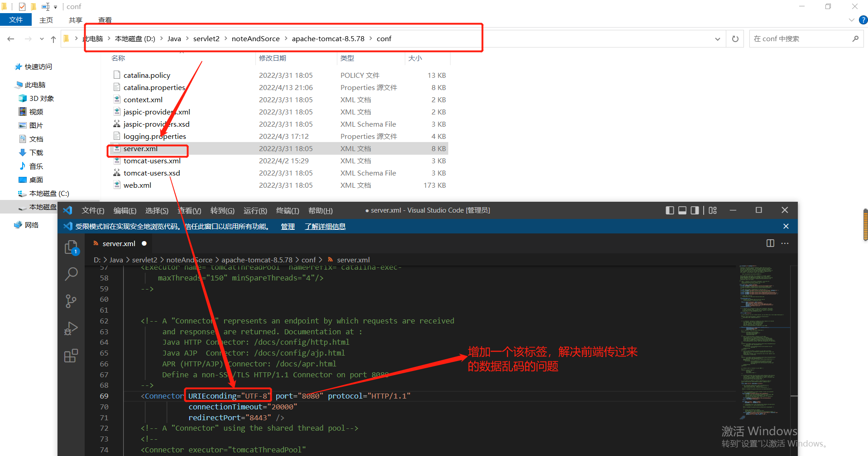Open VS Code Source Control icon
The height and width of the screenshot is (456, 868).
(71, 301)
